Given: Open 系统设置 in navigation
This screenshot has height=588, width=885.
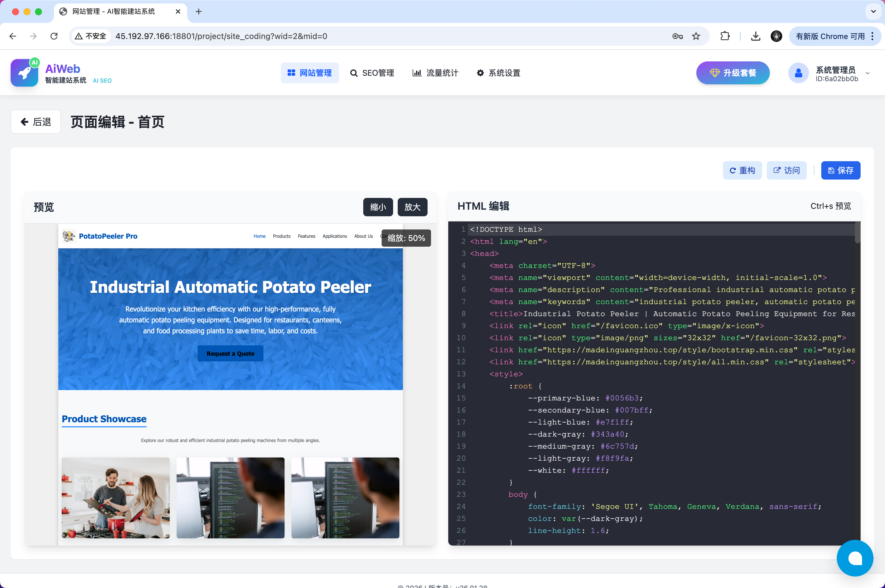Looking at the screenshot, I should click(498, 73).
